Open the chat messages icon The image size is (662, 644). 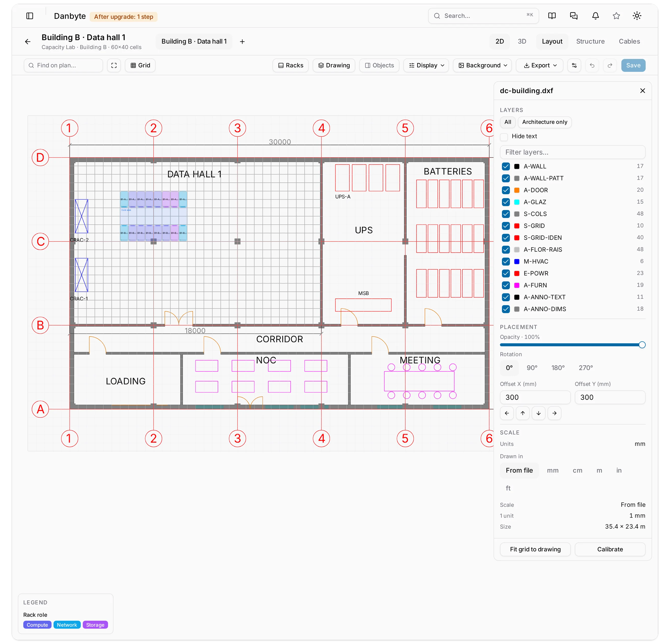[573, 16]
